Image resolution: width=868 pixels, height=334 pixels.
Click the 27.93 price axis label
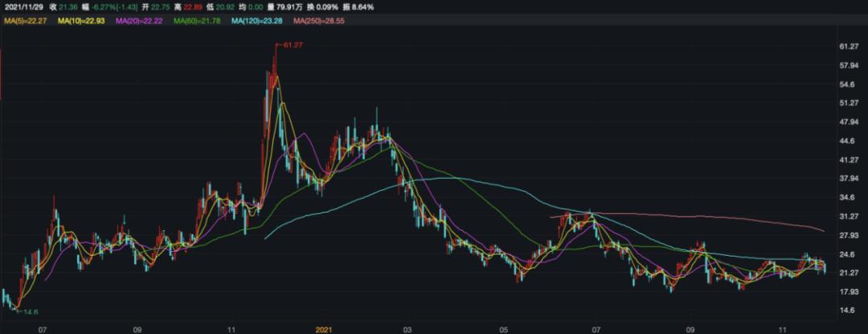(850, 235)
